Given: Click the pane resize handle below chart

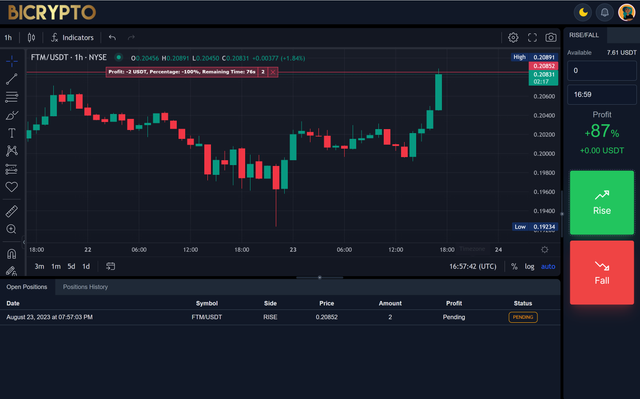Looking at the screenshot, I should [320, 277].
